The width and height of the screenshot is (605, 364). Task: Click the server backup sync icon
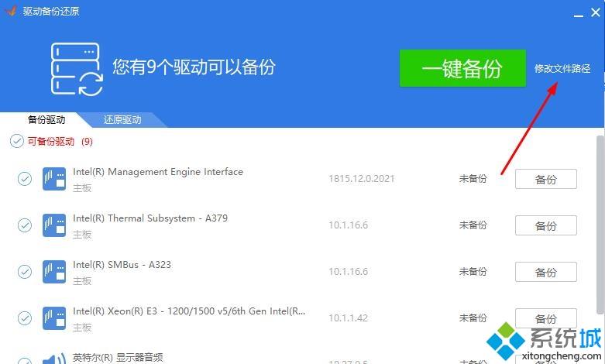[x=77, y=69]
